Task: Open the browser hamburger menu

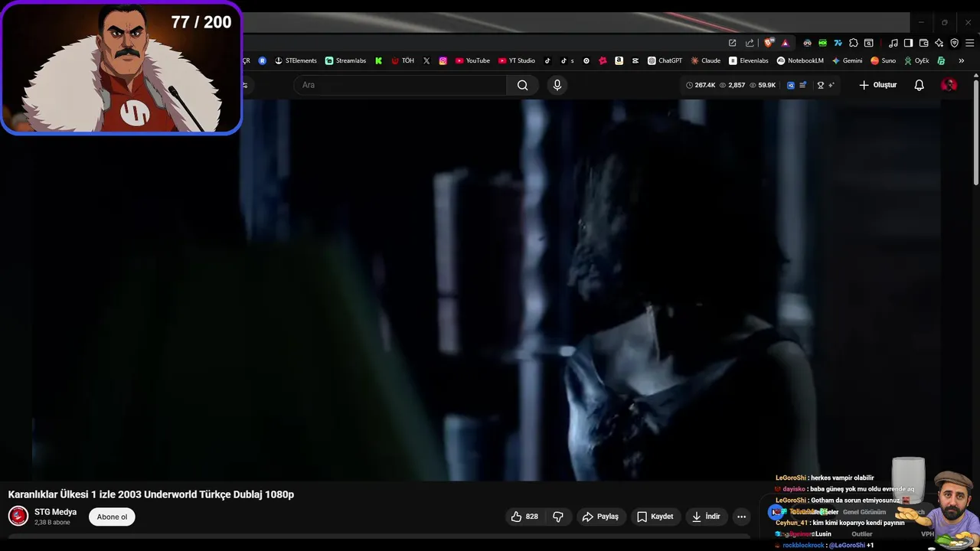Action: click(970, 43)
